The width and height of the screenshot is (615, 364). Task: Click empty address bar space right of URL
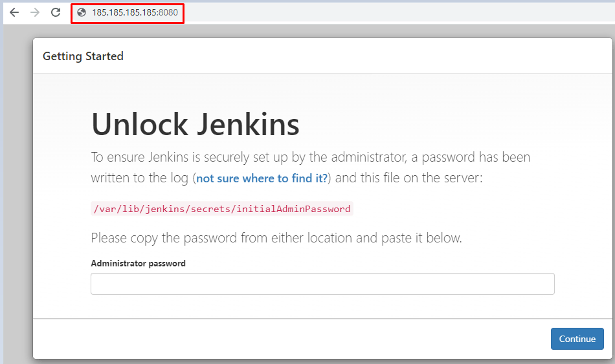(388, 12)
